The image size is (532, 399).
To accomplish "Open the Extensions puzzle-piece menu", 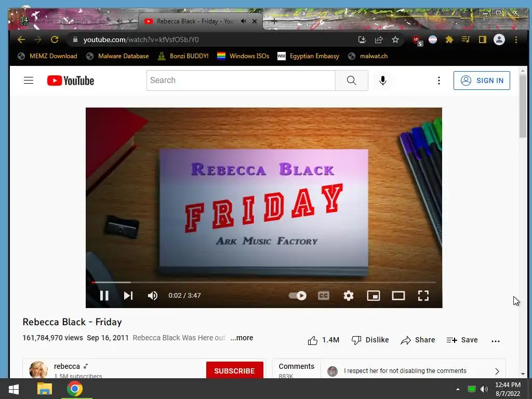I will (449, 39).
